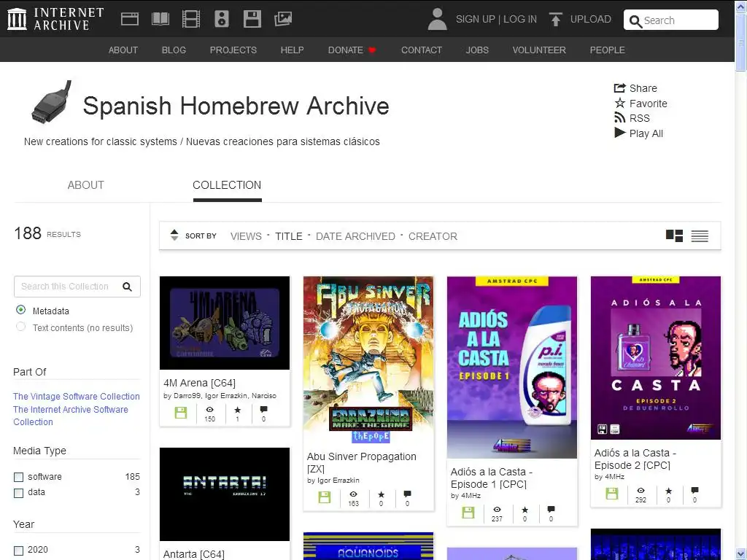
Task: Sort results by DATE ARCHIVED
Action: pyautogui.click(x=355, y=236)
